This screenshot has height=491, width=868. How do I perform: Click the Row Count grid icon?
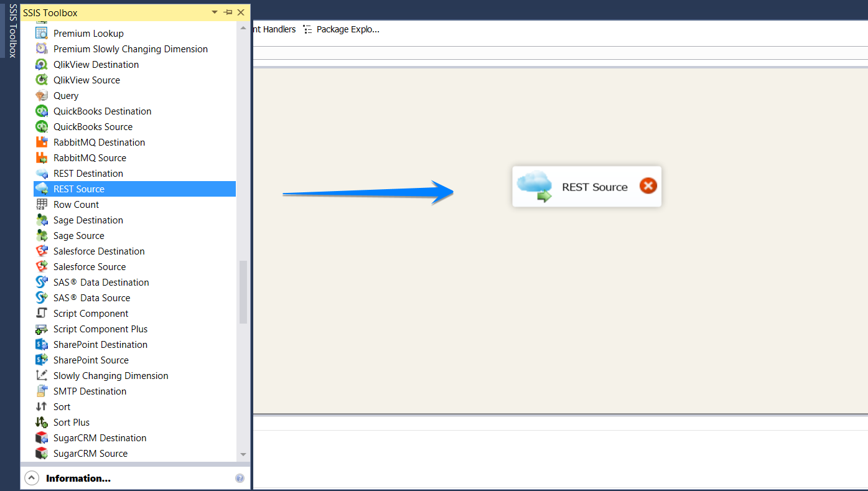[42, 205]
